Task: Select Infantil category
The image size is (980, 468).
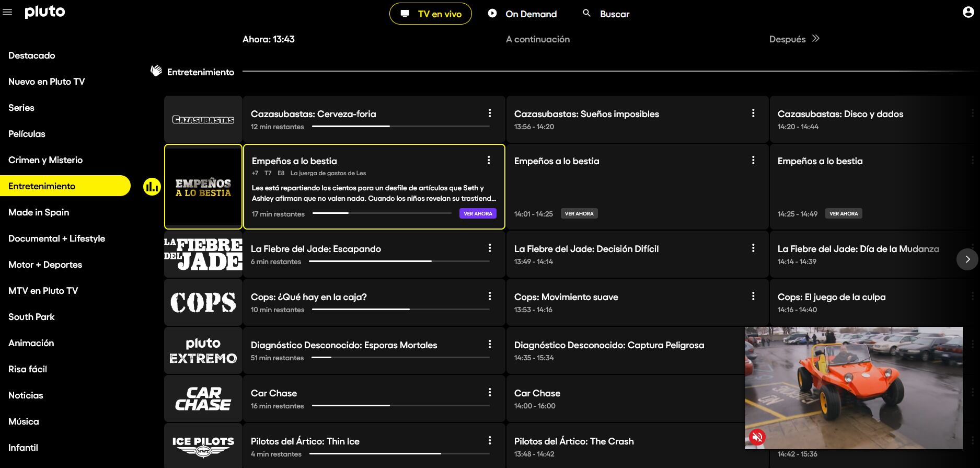Action: [x=23, y=448]
